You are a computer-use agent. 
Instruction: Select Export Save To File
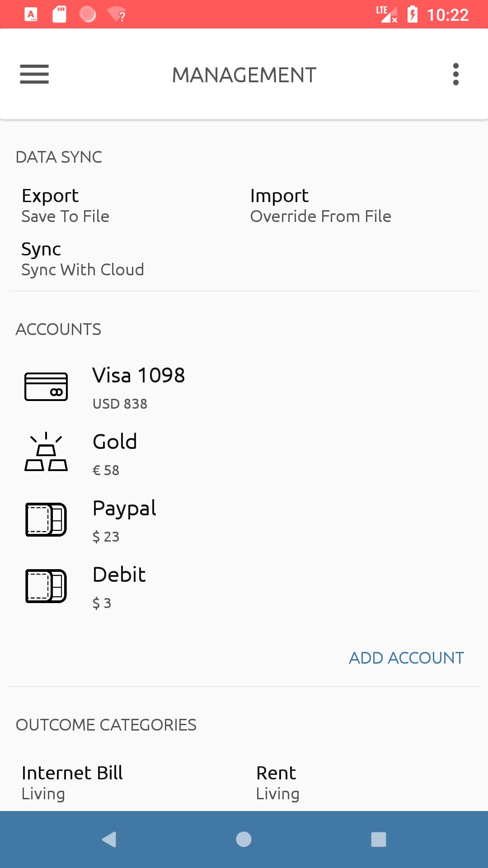(66, 206)
